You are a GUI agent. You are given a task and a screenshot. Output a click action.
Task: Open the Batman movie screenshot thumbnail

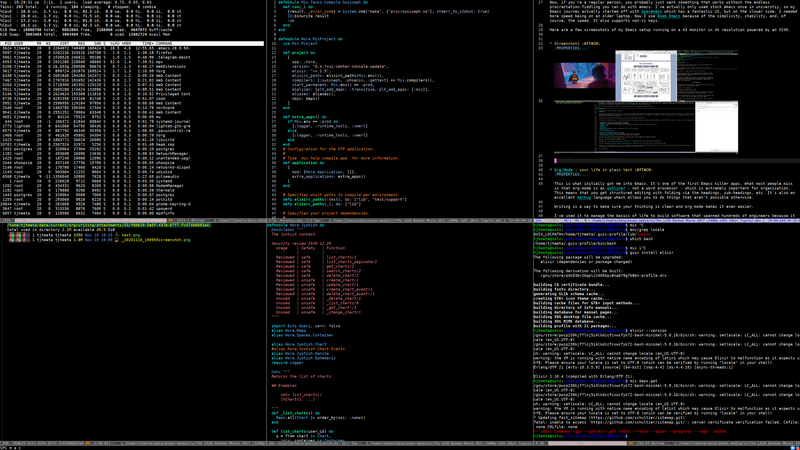(585, 76)
